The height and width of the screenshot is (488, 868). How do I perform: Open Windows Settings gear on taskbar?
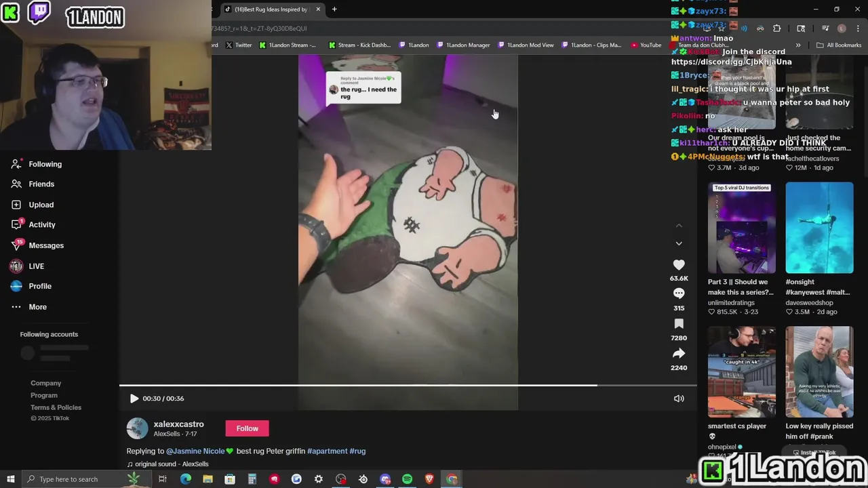[x=319, y=479]
